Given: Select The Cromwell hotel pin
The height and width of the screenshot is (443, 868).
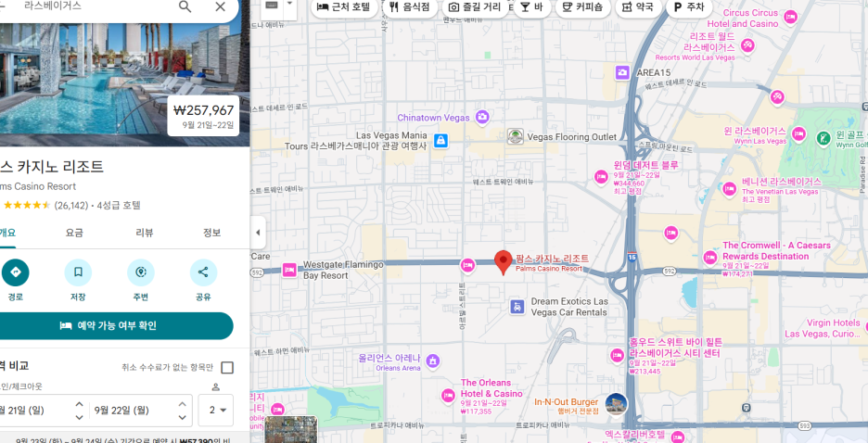Looking at the screenshot, I should tap(710, 257).
